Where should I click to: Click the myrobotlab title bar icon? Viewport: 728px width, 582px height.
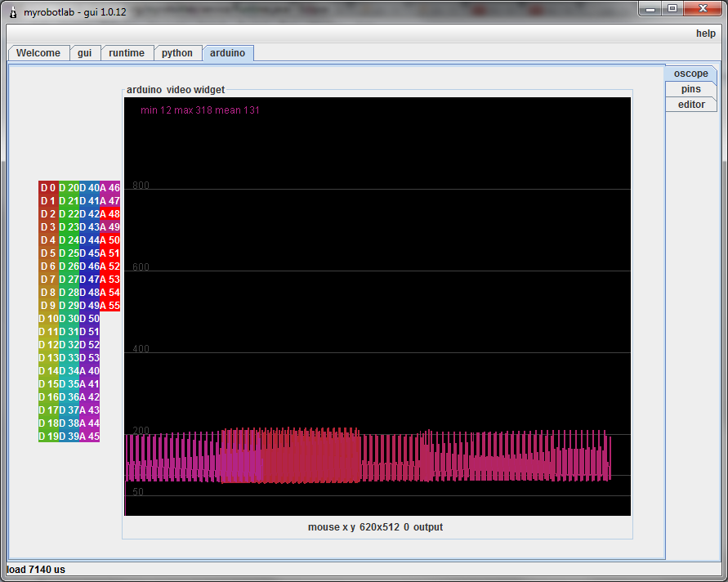point(13,12)
